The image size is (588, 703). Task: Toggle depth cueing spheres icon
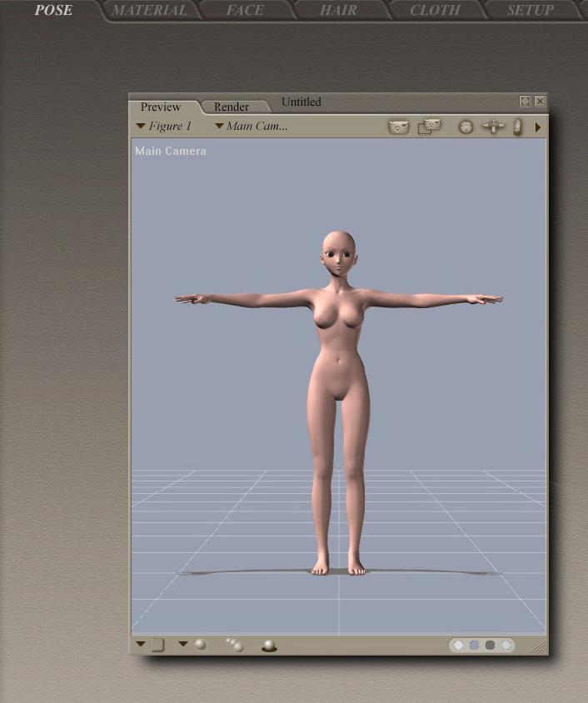(234, 645)
